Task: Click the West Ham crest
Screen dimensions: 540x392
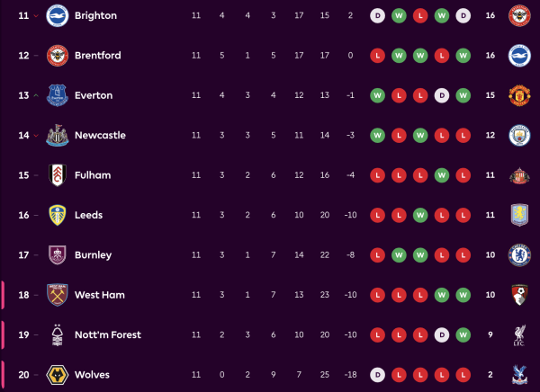Action: [58, 295]
